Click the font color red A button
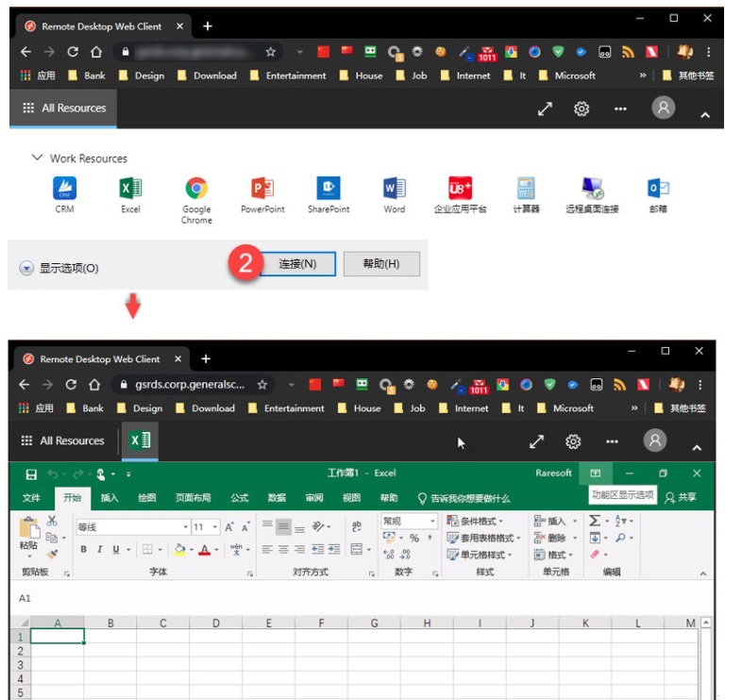 tap(203, 550)
